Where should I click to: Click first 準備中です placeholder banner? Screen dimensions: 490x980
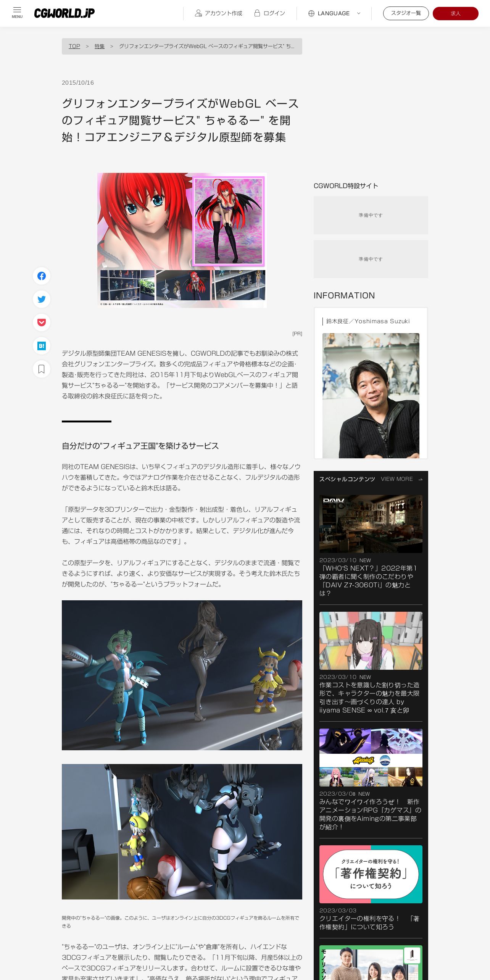coord(371,215)
